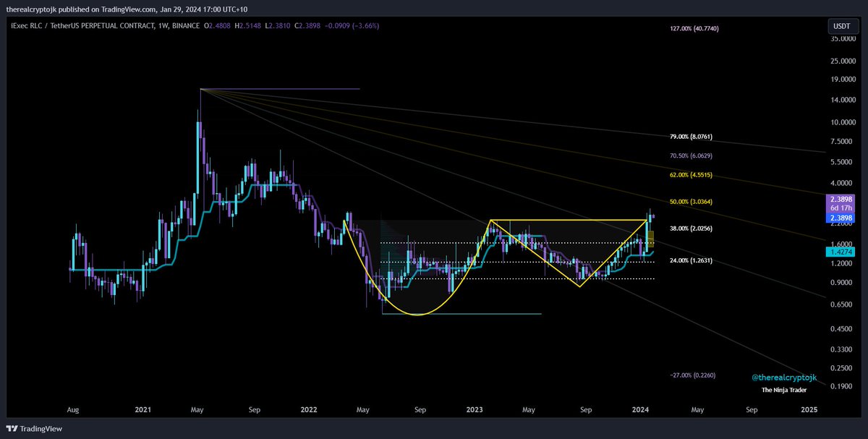Click 2.2000 on the price axis
Image resolution: width=868 pixels, height=439 pixels.
pos(842,224)
